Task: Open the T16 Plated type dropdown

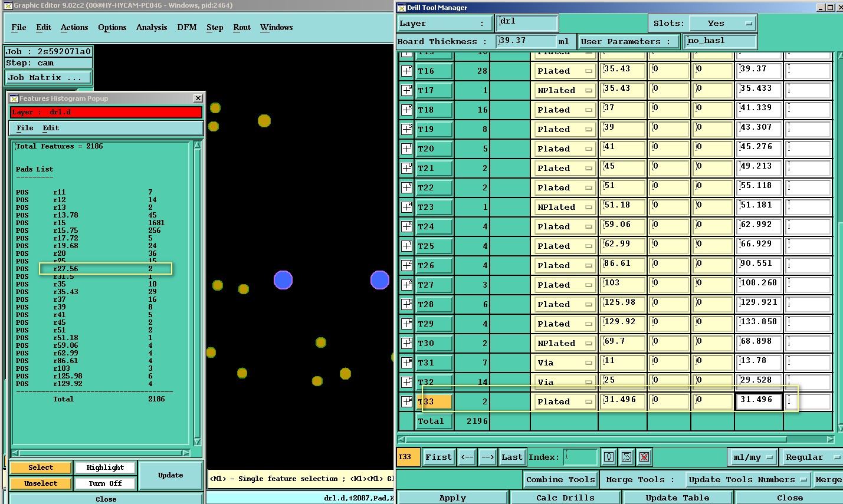Action: coord(565,71)
